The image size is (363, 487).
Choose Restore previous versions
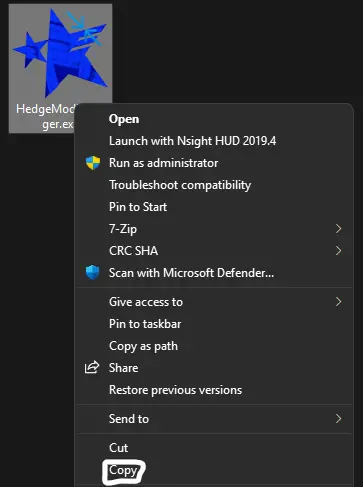(x=214, y=390)
